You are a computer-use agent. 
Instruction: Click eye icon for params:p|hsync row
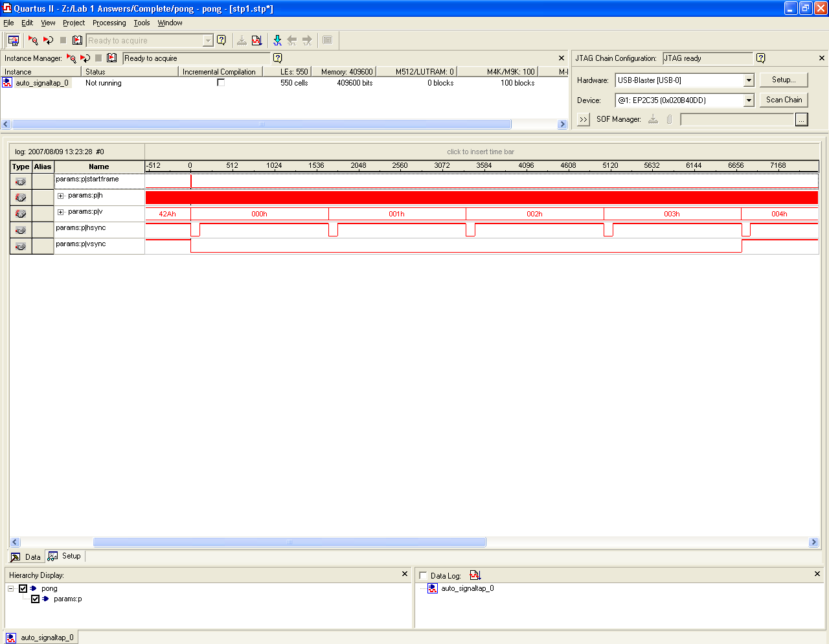tap(21, 230)
